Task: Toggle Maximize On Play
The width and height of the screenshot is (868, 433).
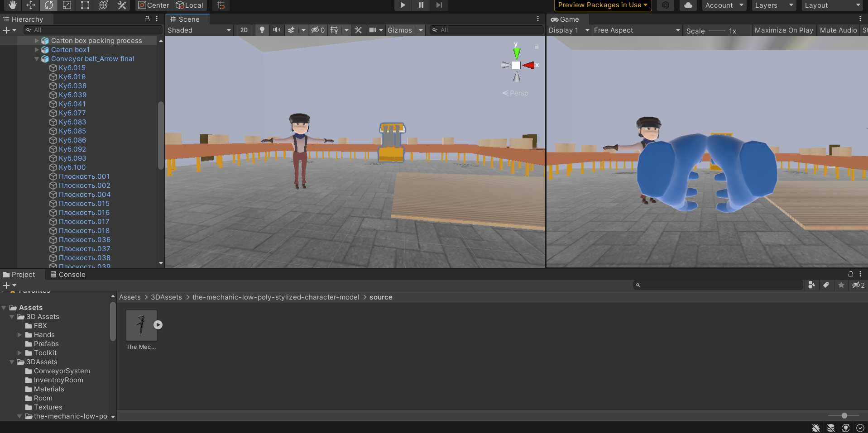Action: coord(784,30)
